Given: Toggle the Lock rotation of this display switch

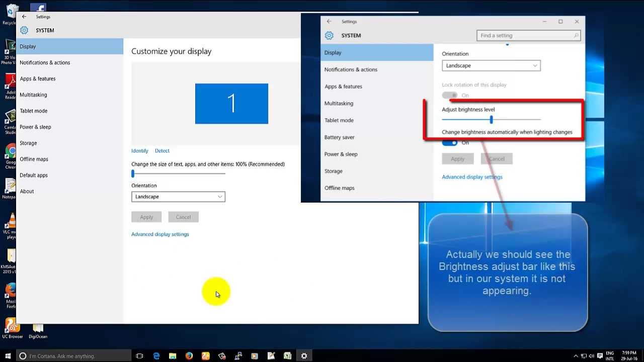Looking at the screenshot, I should [x=450, y=95].
